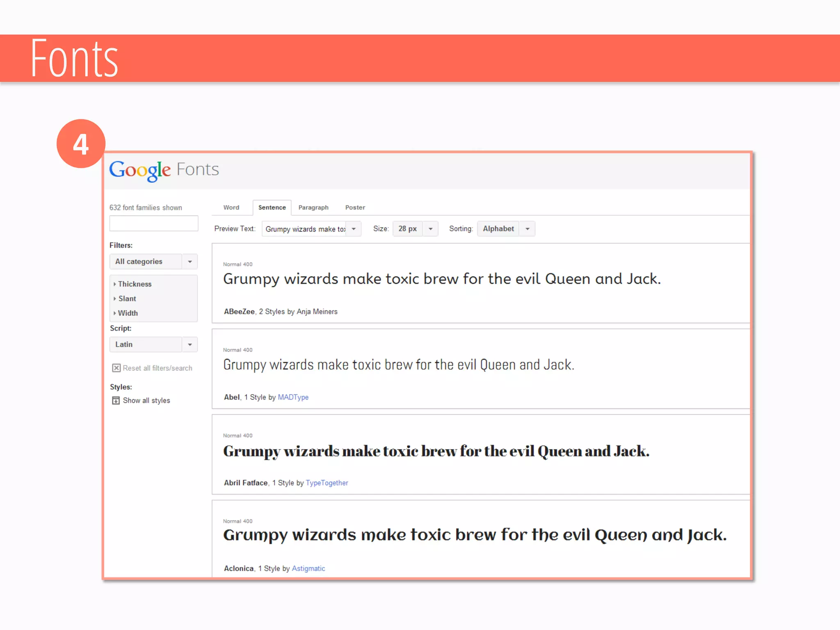Click the Reset all filters X icon
The height and width of the screenshot is (630, 840).
(116, 368)
